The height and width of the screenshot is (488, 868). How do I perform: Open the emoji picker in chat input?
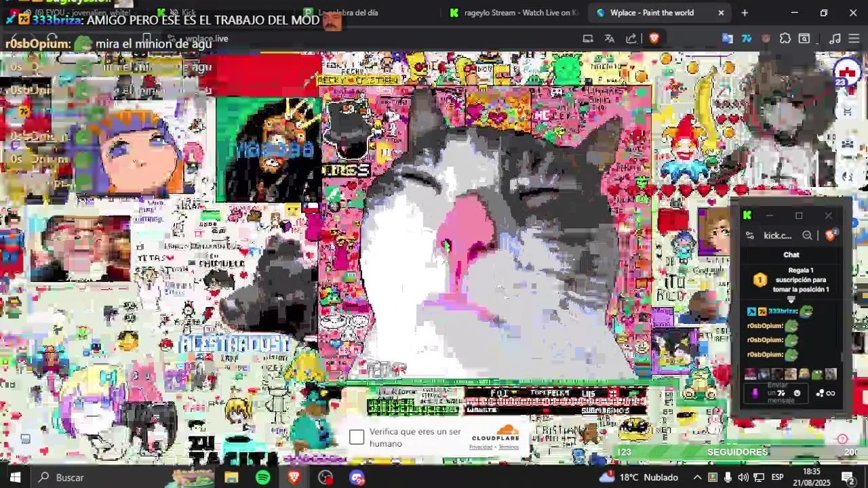(x=797, y=393)
